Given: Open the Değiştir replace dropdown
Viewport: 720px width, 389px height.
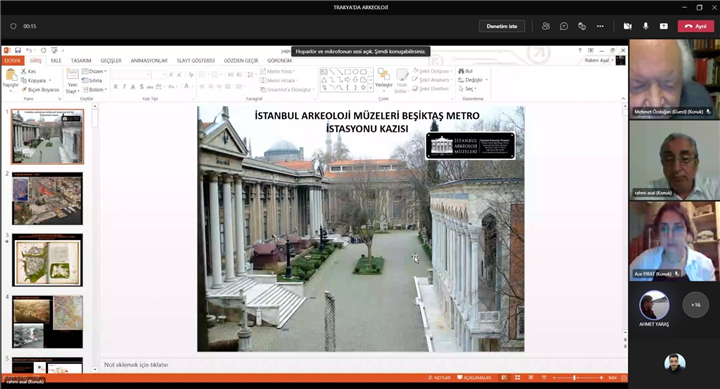Looking at the screenshot, I should [486, 80].
